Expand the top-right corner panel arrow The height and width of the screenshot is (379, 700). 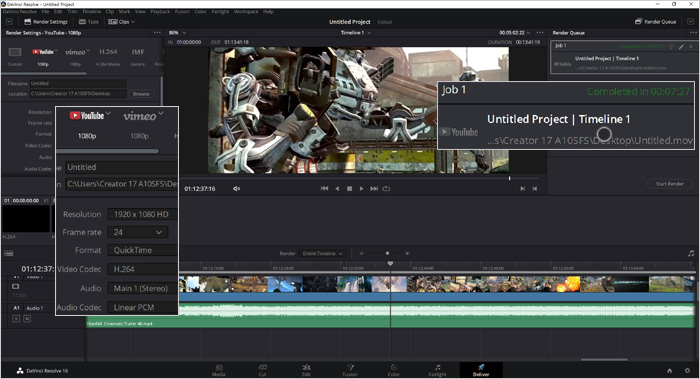tap(692, 21)
